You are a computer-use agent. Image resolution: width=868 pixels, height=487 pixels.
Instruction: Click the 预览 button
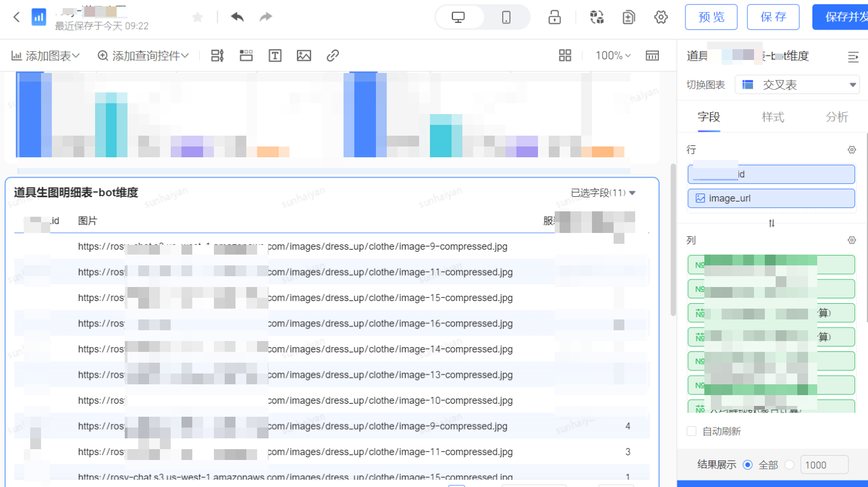pos(711,17)
